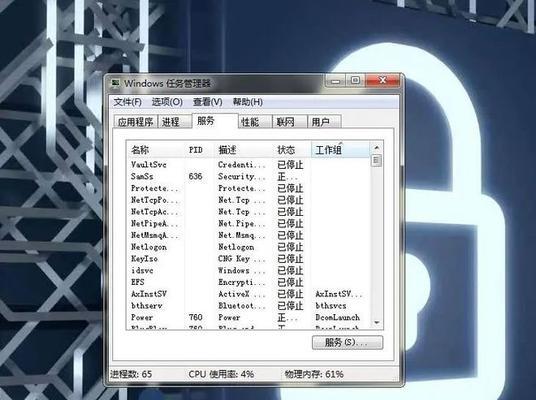This screenshot has height=400, width=536.
Task: Open the 查看(V) menu
Action: click(207, 102)
